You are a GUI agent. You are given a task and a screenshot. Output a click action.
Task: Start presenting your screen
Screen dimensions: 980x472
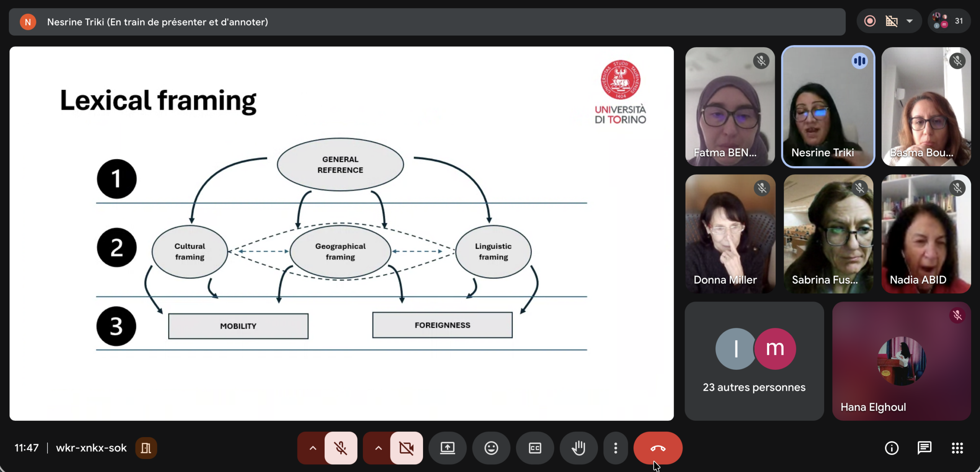[448, 448]
